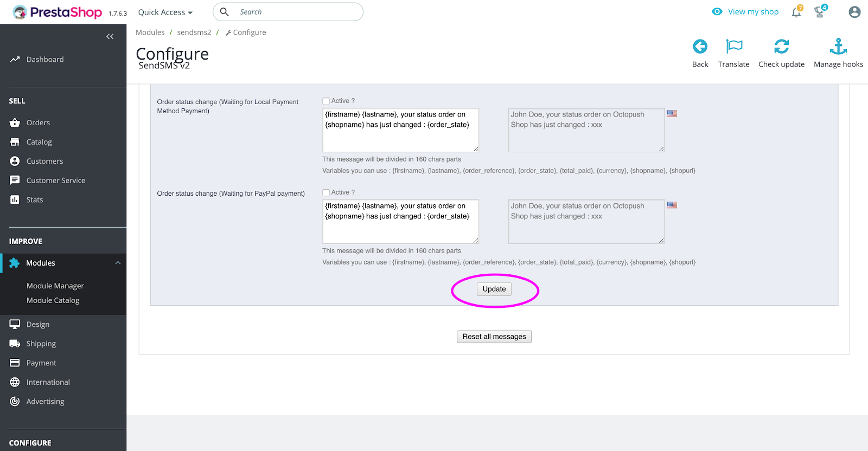Click the Catalog store icon
The image size is (868, 451).
pyautogui.click(x=15, y=142)
